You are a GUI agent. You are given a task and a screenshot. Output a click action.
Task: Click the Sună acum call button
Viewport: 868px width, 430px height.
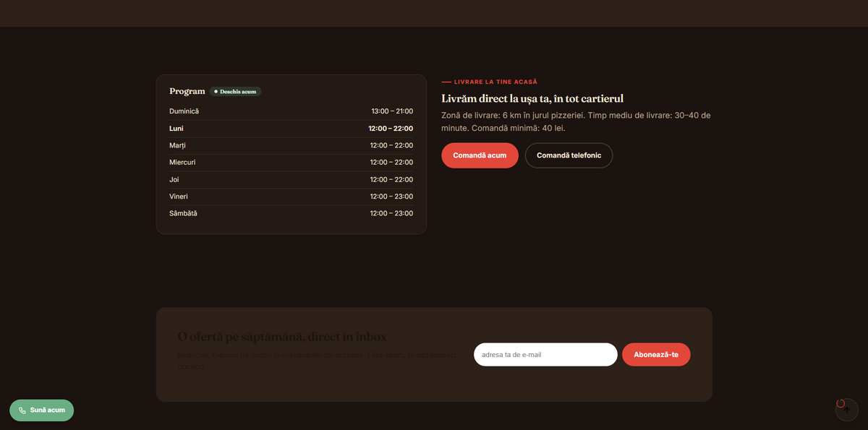(41, 410)
